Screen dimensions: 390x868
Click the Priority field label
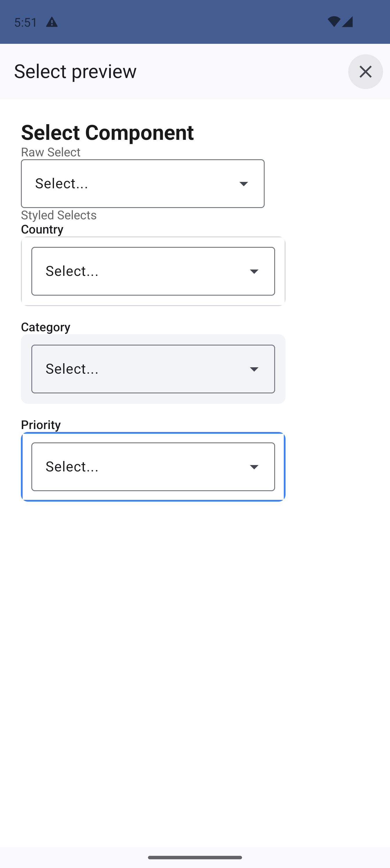click(x=41, y=424)
